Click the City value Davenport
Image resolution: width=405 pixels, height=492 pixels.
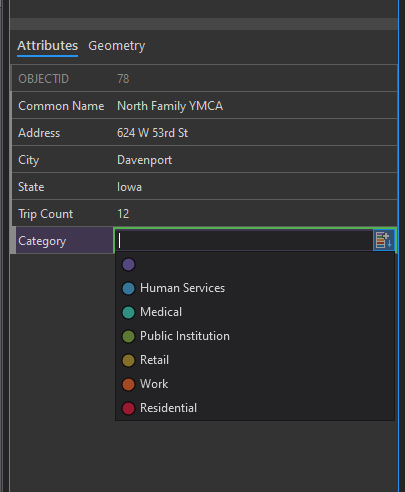point(145,160)
